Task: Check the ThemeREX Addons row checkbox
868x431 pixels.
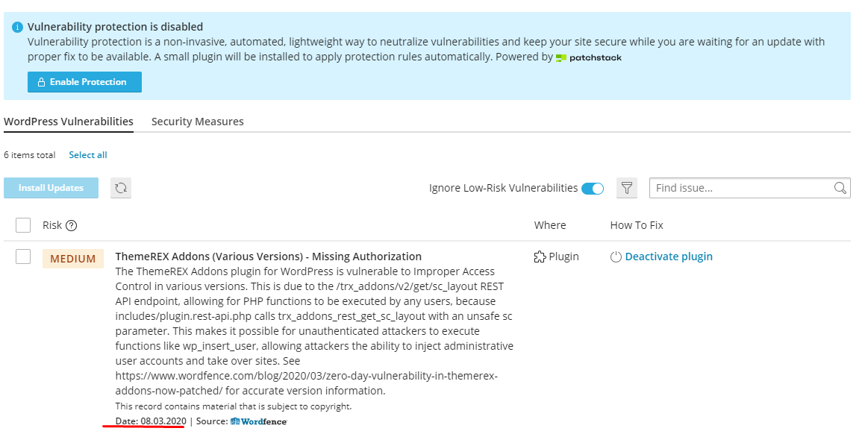Action: click(x=23, y=257)
